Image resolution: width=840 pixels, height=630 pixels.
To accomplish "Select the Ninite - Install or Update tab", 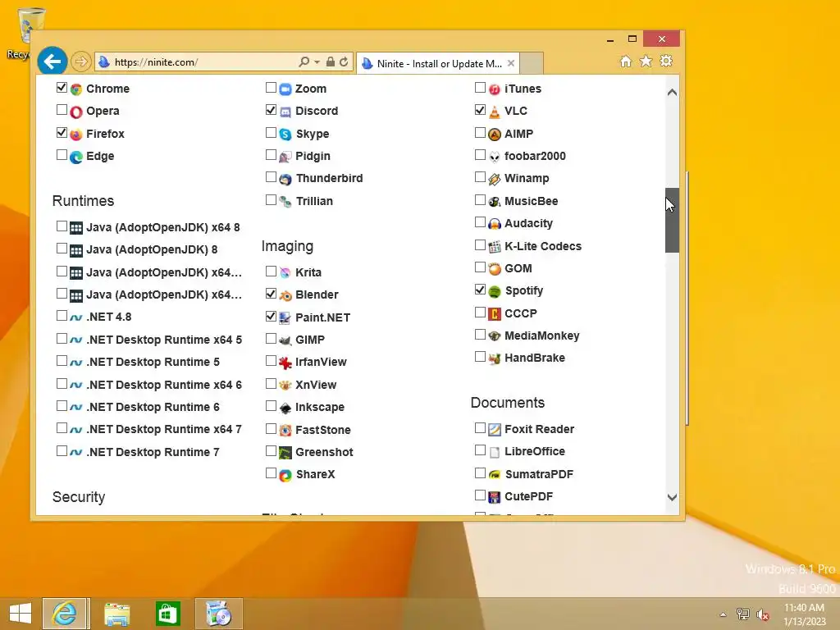I will click(439, 64).
